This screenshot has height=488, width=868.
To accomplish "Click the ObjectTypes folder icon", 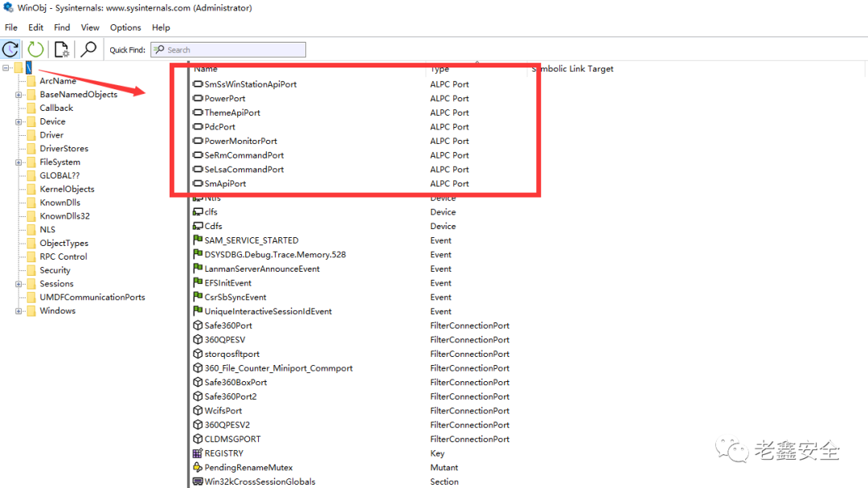I will (x=31, y=243).
